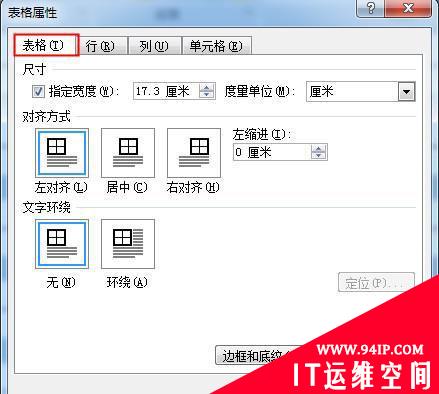The width and height of the screenshot is (439, 394).
Task: Click the 左对齐(L) label text
Action: coord(61,188)
